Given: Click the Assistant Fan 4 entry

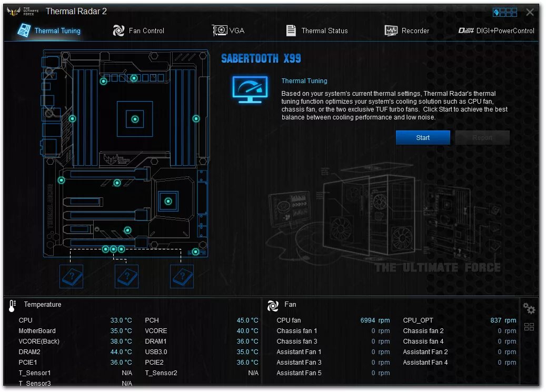Looking at the screenshot, I should (460, 363).
